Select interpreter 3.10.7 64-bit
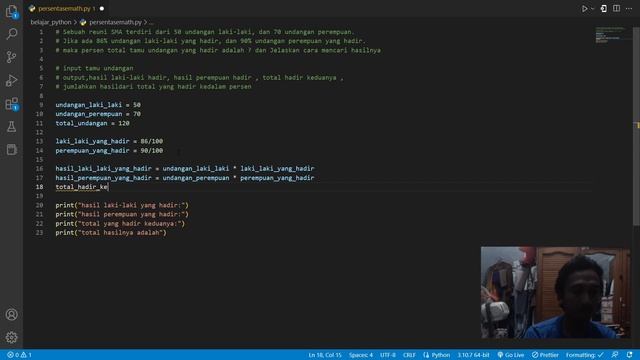This screenshot has height=360, width=640. [x=473, y=355]
